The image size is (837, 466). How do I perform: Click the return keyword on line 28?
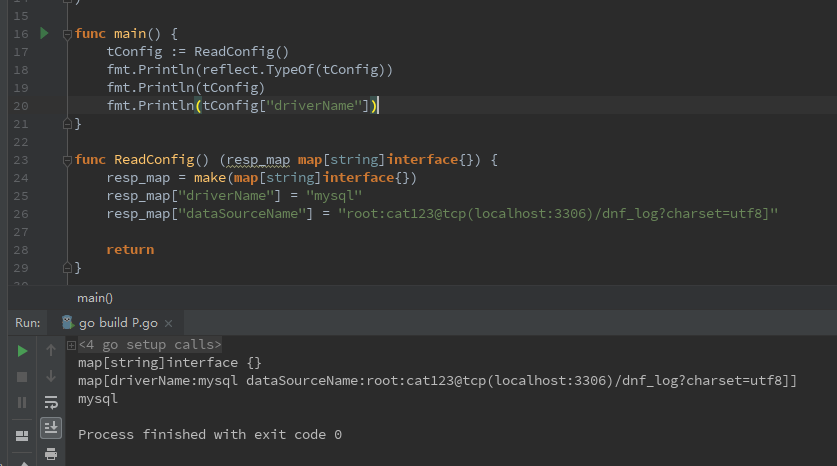tap(130, 250)
